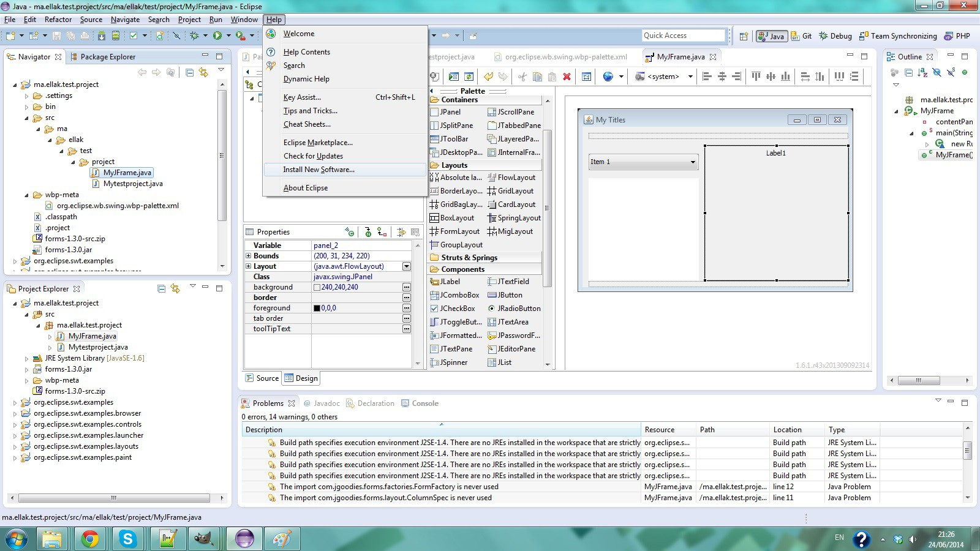Open Eclipse Marketplace from Help menu
Viewport: 980px width, 551px height.
pyautogui.click(x=345, y=143)
